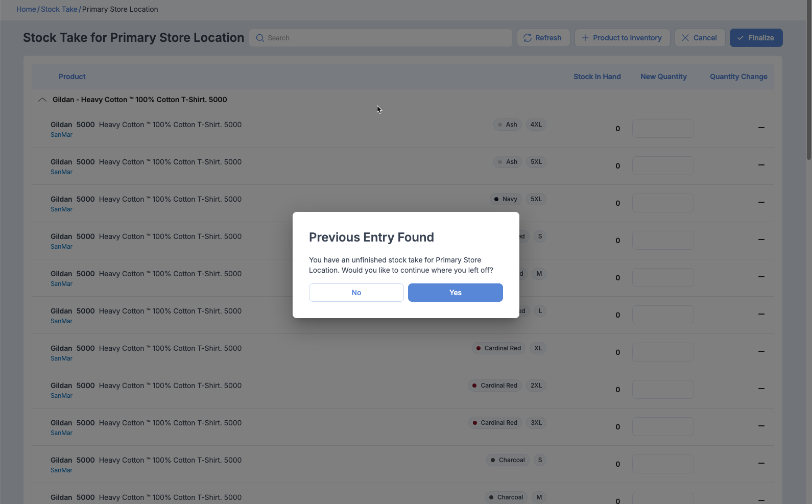Click the X icon on Cancel button
812x504 pixels.
click(685, 38)
